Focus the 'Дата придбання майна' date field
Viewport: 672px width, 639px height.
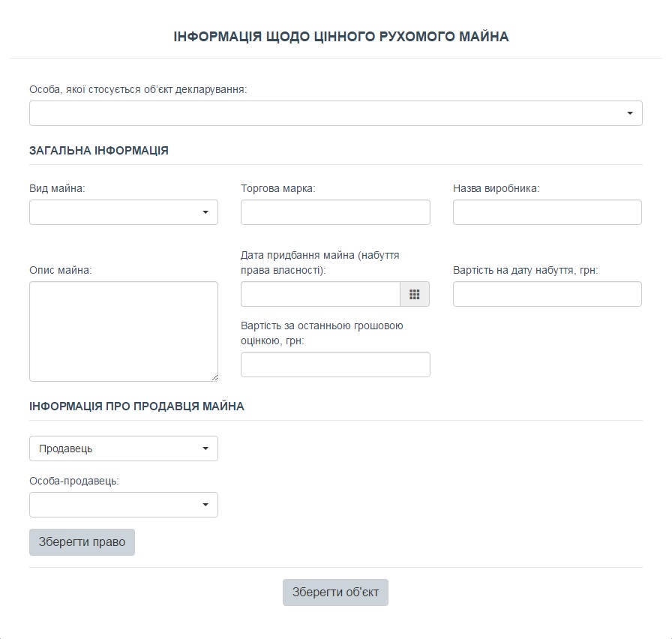tap(320, 295)
